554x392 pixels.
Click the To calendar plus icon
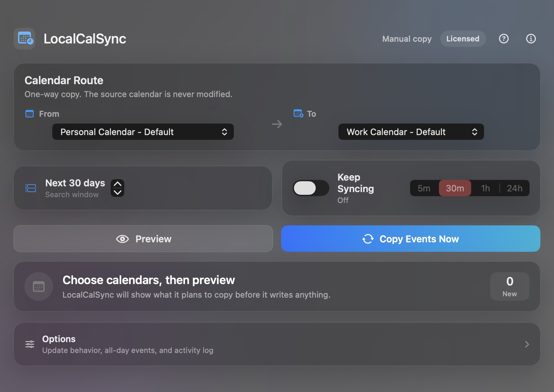(298, 114)
